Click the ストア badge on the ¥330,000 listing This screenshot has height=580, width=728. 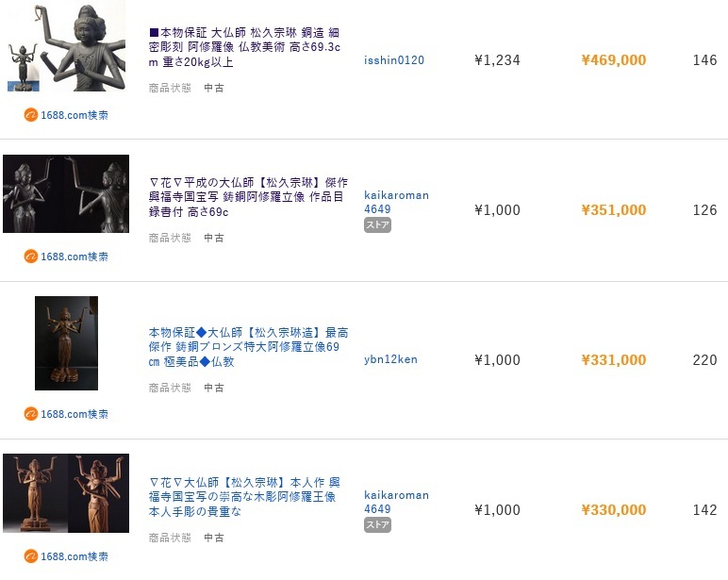pos(377,524)
